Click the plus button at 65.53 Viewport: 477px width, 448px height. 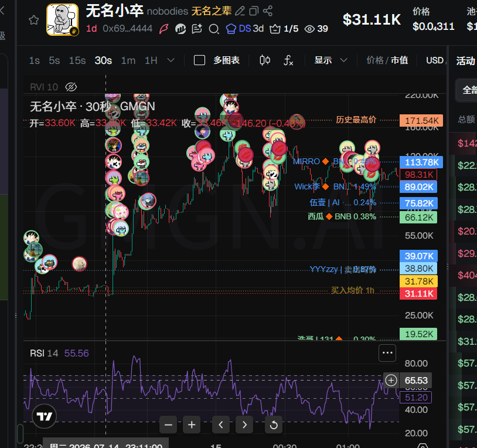coord(391,380)
